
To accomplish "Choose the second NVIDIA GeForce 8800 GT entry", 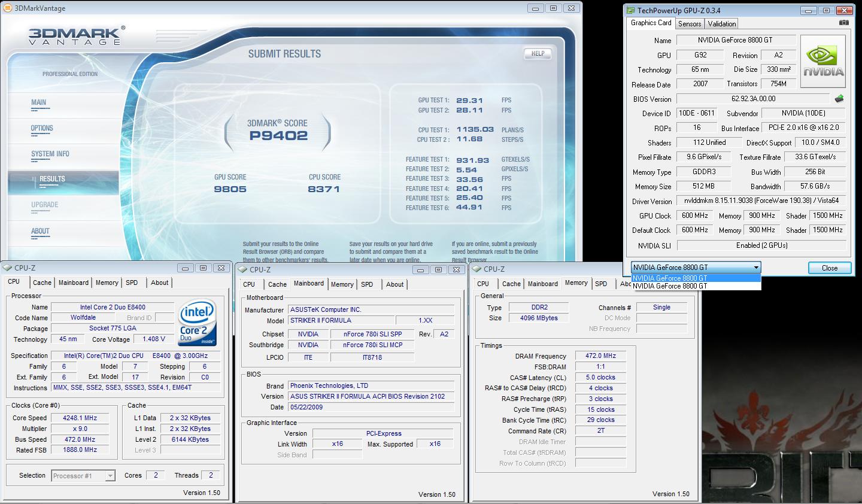I will point(696,286).
